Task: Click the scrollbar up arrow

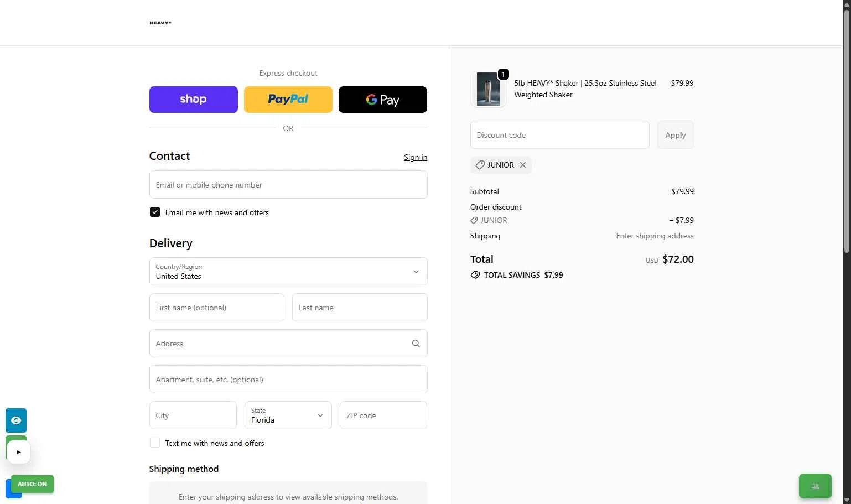Action: pos(847,4)
